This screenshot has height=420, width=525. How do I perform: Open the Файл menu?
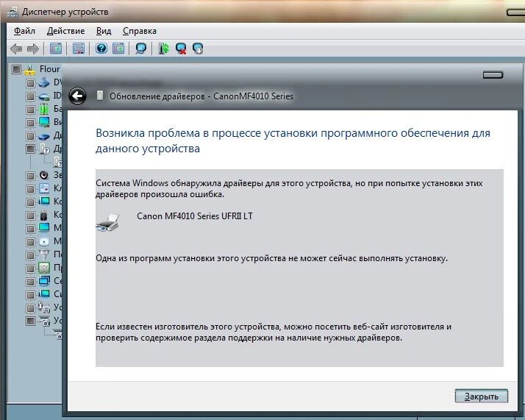(24, 31)
